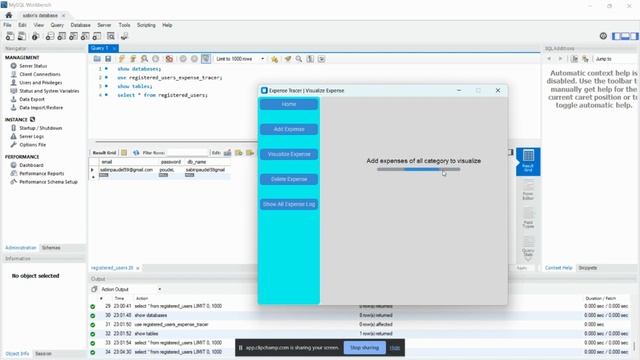Create a new SQL tab from main toolbar
Viewport: 640px width, 360px height.
(x=10, y=36)
